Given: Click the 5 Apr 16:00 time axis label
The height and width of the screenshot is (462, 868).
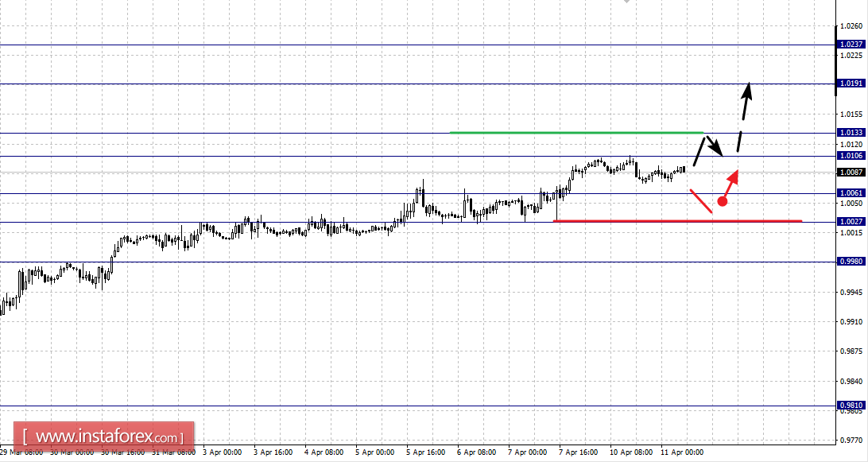Looking at the screenshot, I should (x=426, y=452).
